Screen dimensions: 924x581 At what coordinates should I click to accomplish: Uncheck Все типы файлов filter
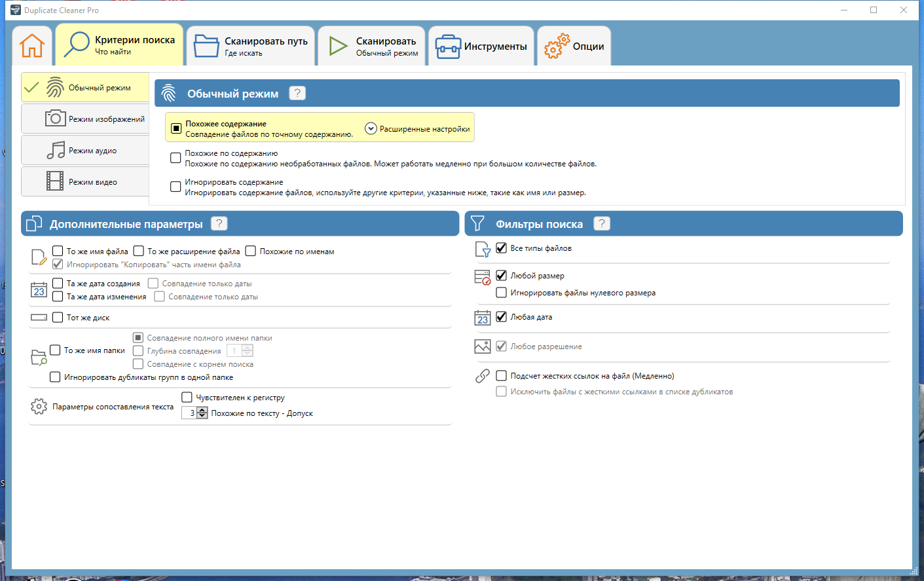click(501, 248)
